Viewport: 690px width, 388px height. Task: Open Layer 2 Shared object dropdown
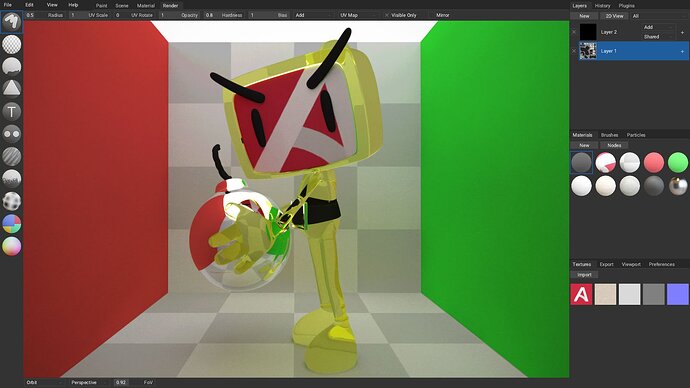point(658,37)
